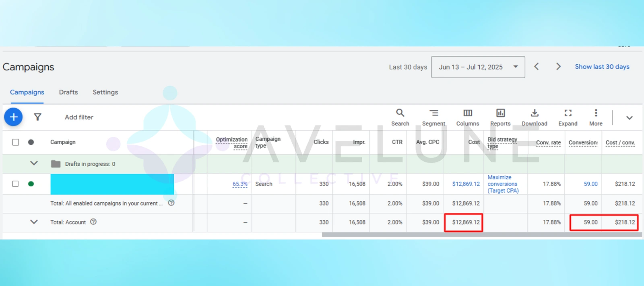Click Expand to enlarge the table

pyautogui.click(x=568, y=117)
